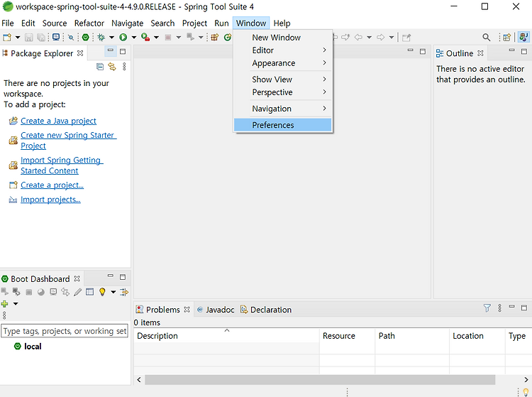Viewport: 532px width, 397px height.
Task: Open dropdown next to Boot Dashboard lightbulb
Action: click(x=113, y=292)
